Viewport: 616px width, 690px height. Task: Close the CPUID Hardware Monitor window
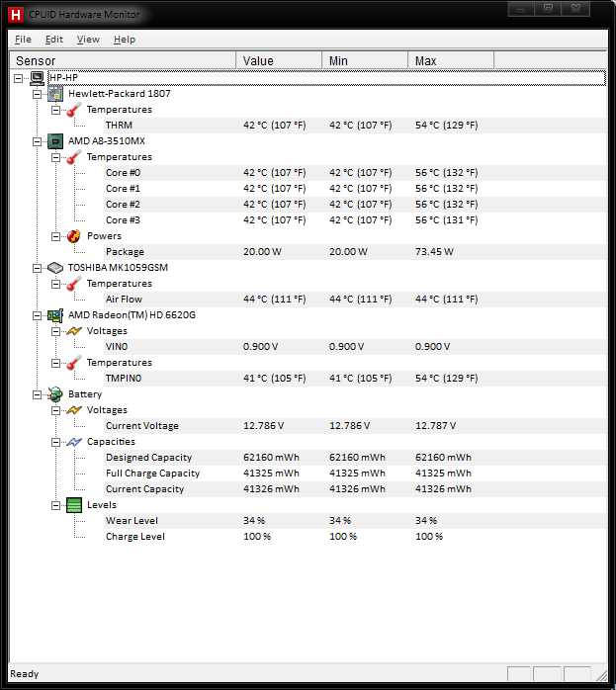[576, 9]
